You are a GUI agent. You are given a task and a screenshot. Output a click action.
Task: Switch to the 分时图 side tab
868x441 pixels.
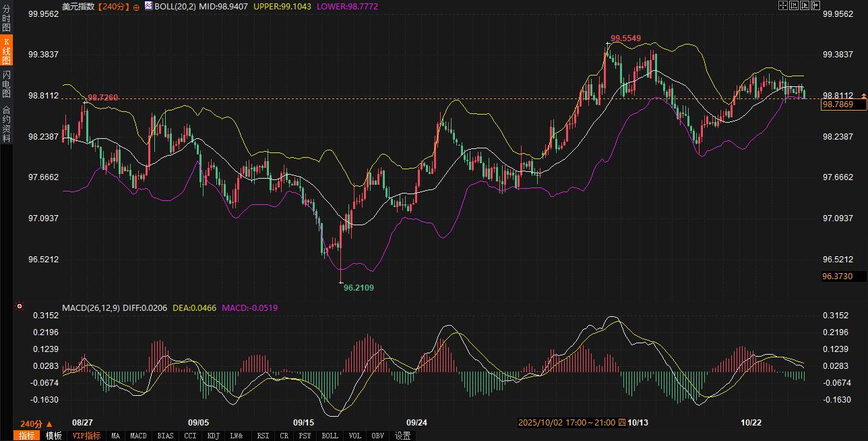click(x=6, y=18)
